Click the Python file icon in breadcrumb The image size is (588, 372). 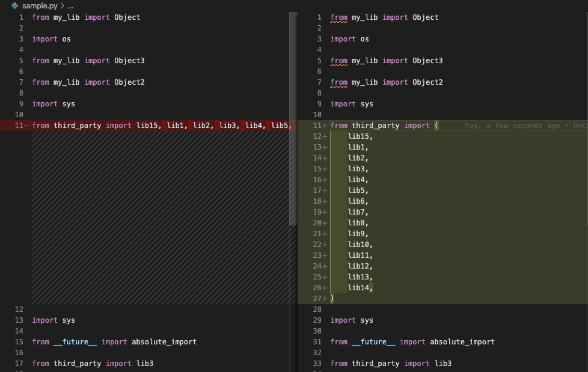(x=15, y=5)
